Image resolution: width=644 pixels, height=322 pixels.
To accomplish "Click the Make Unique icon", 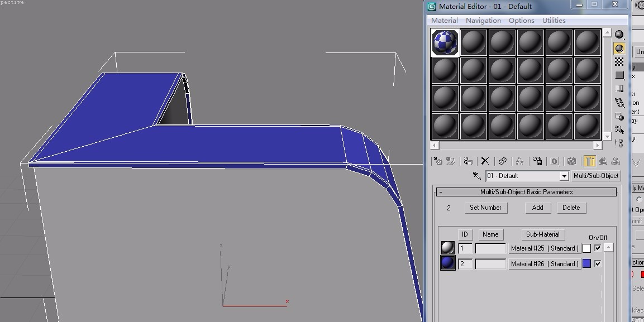I will pos(519,161).
